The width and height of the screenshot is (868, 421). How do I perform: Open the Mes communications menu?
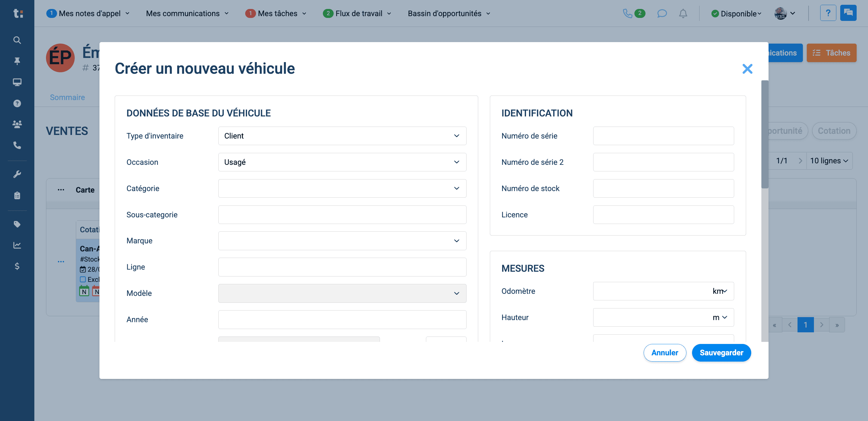187,13
